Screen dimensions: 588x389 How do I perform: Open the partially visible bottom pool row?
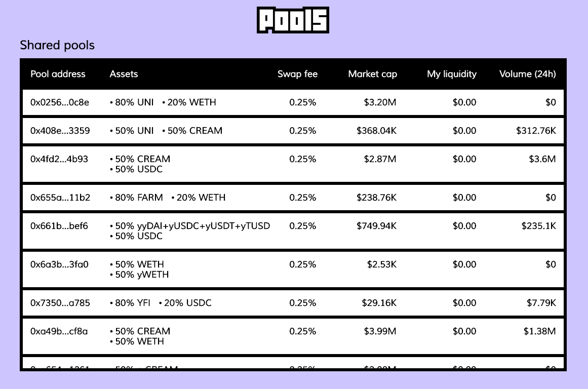(x=293, y=363)
